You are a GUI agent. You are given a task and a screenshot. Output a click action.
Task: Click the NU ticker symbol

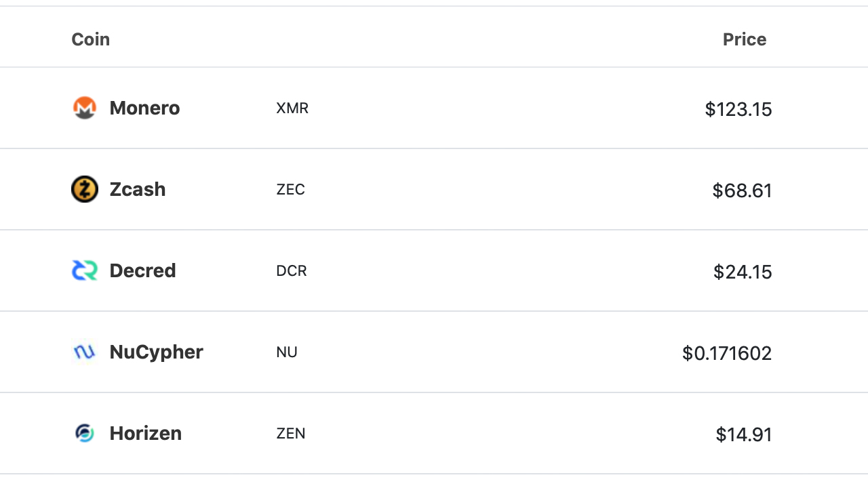286,352
